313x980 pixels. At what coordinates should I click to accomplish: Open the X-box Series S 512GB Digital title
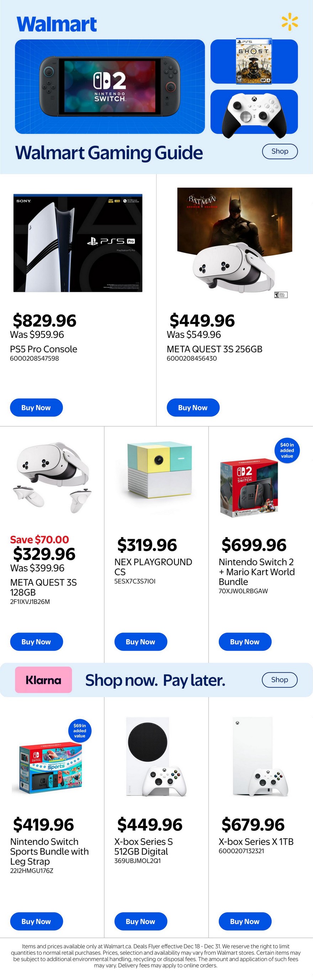pyautogui.click(x=143, y=846)
